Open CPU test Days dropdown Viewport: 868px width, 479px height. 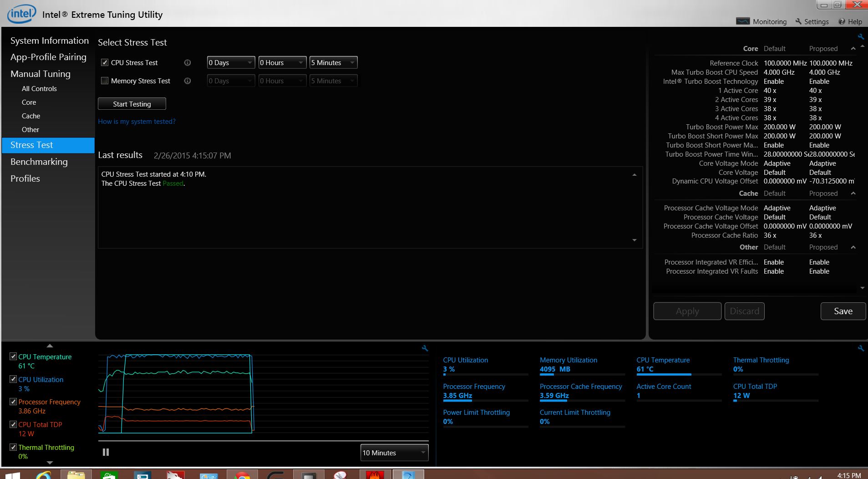pos(231,62)
